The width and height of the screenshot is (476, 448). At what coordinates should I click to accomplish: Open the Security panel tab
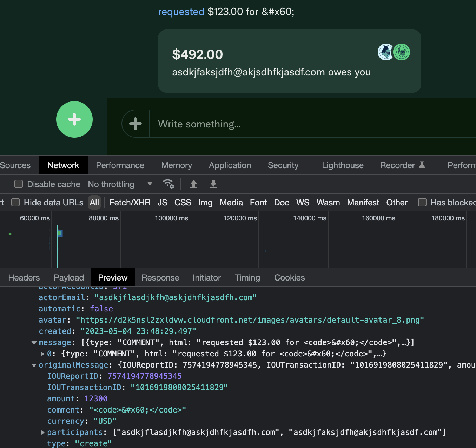pos(283,165)
